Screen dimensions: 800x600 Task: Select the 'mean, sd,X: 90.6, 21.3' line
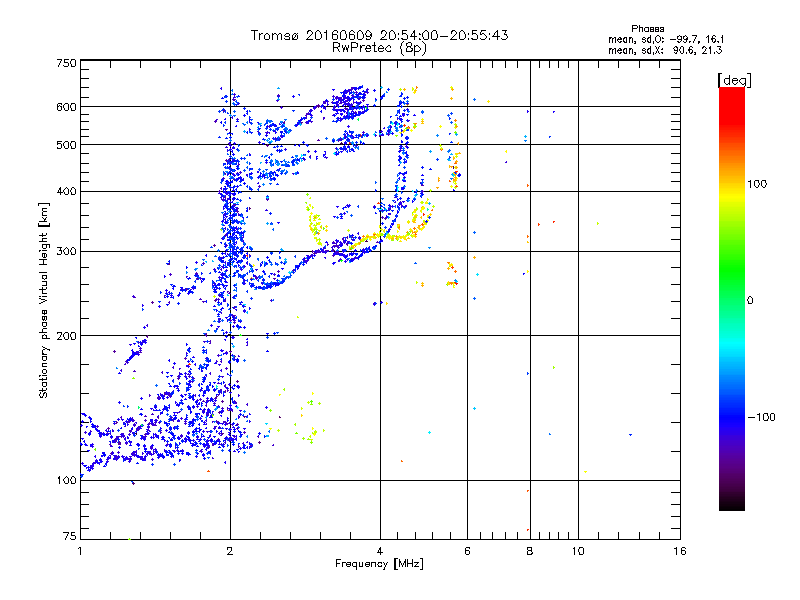(x=665, y=51)
